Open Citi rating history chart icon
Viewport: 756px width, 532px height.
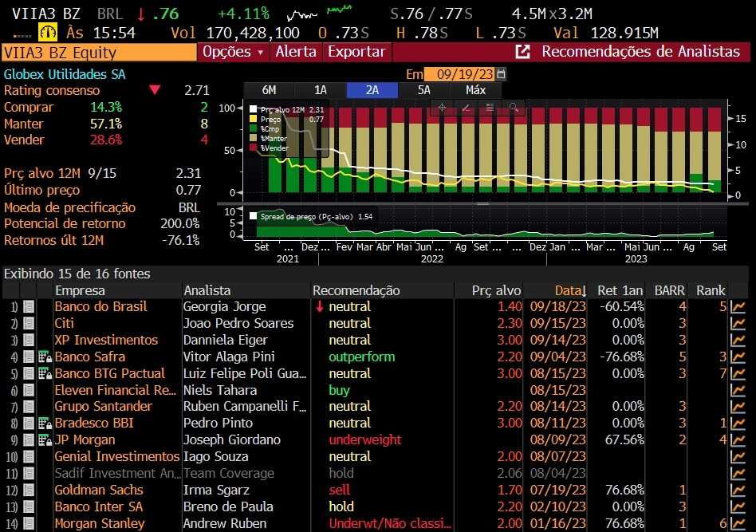click(738, 324)
